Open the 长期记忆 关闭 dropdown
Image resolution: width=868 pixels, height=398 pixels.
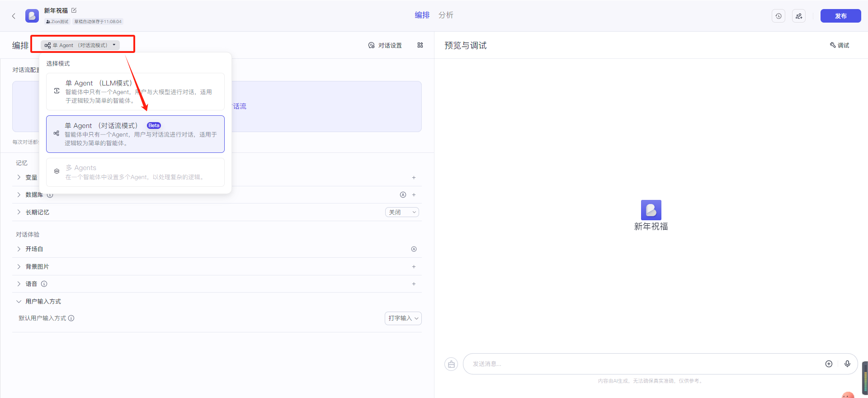(402, 212)
